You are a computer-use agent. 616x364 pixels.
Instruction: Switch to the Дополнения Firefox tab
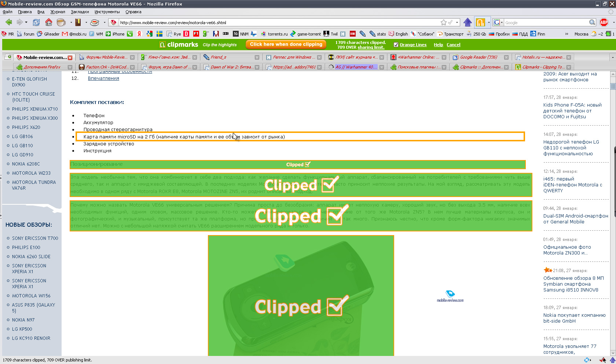(44, 67)
